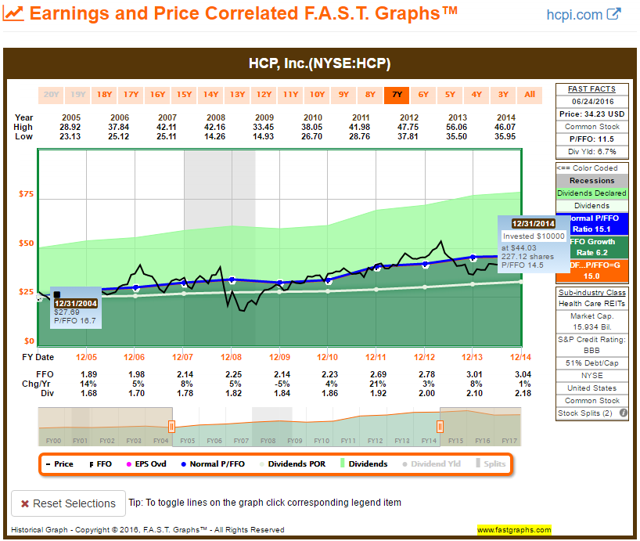Select the 8Y time range tab
Screen dimensions: 640x541
click(370, 95)
